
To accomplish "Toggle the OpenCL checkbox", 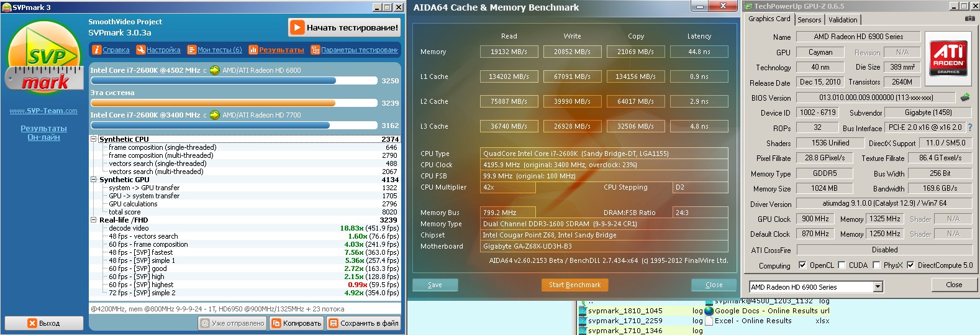I will tap(802, 265).
